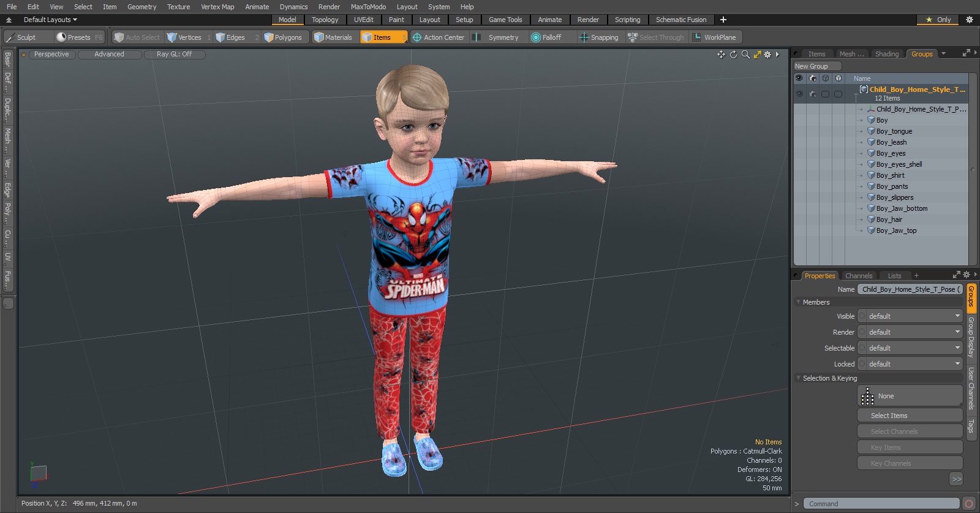Switch to Items selection mode
The image size is (980, 513).
tap(383, 37)
